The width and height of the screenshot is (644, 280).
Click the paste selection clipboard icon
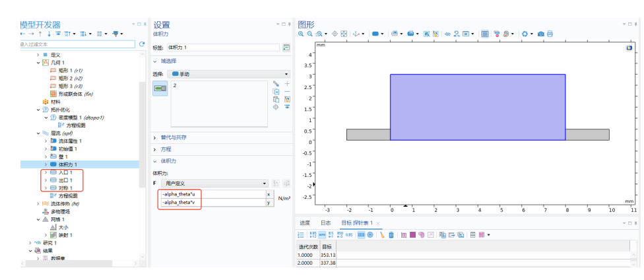click(x=276, y=99)
